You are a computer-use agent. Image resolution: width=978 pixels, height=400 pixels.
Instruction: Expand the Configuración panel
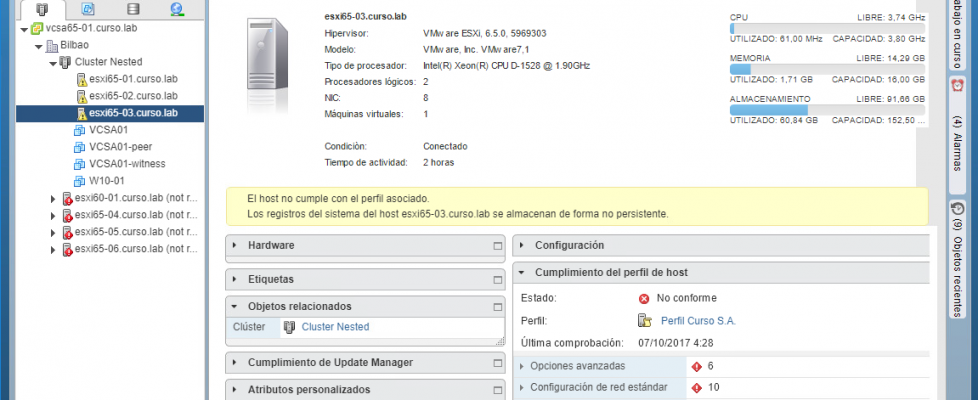click(521, 246)
